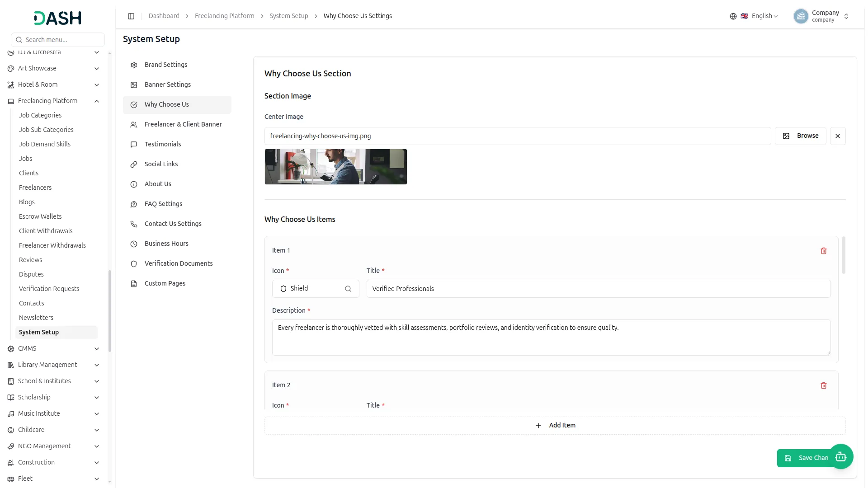Image resolution: width=868 pixels, height=488 pixels.
Task: Toggle the sidebar collapse icon
Action: [x=131, y=16]
